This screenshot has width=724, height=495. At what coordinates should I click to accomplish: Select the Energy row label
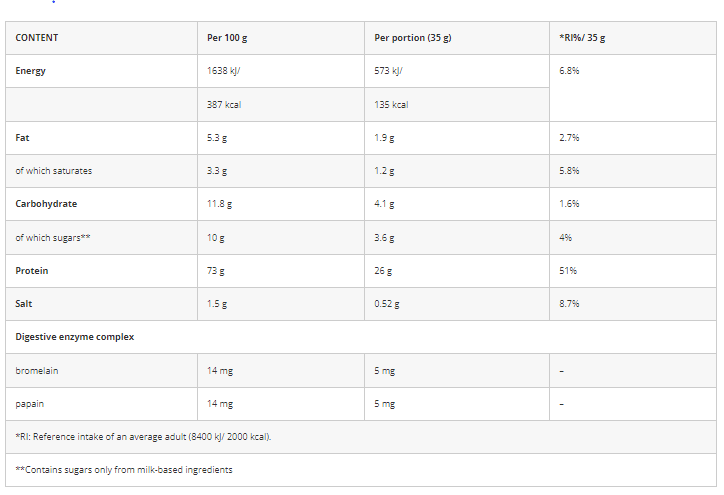click(30, 71)
